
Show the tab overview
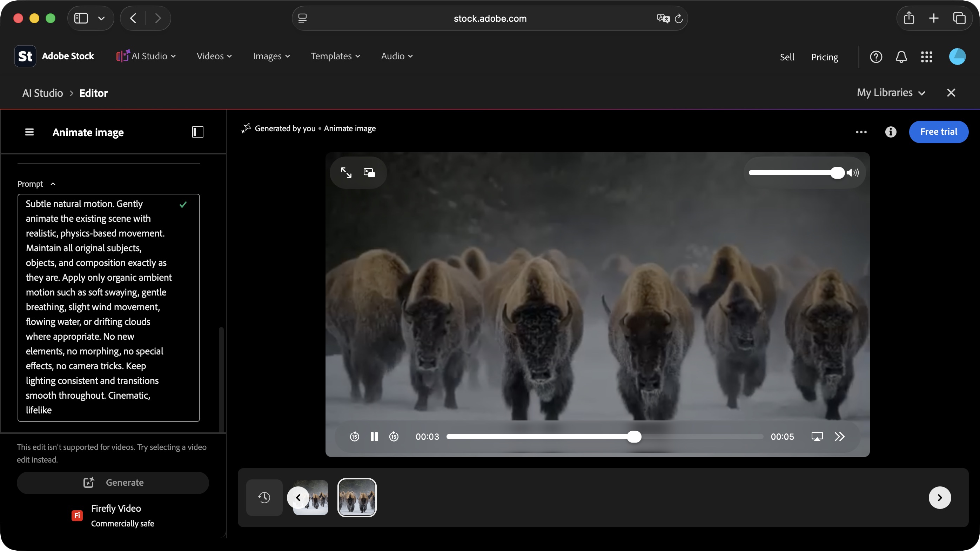click(959, 18)
